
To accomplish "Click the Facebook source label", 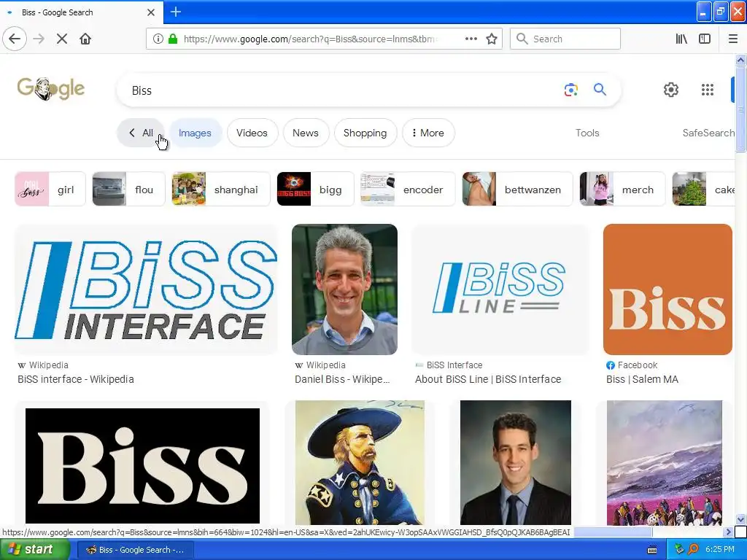I will (x=638, y=365).
